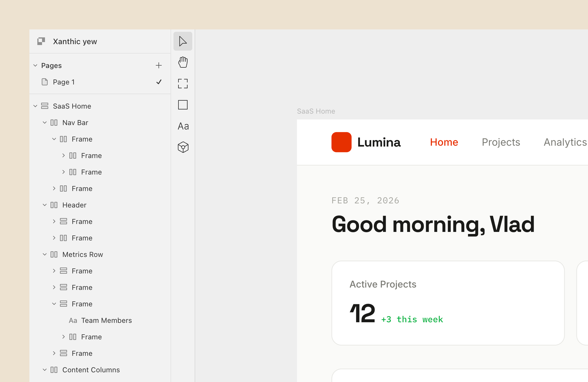Select the Header layer in tree

pos(74,205)
